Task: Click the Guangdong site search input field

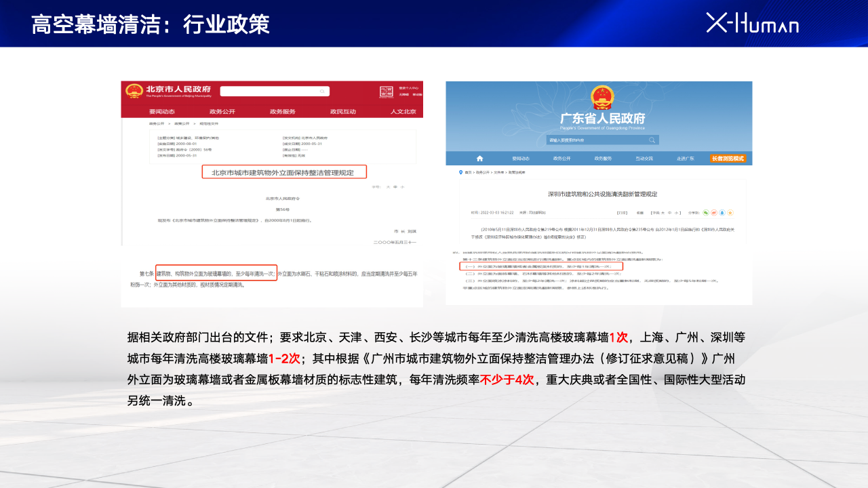Action: [x=595, y=140]
